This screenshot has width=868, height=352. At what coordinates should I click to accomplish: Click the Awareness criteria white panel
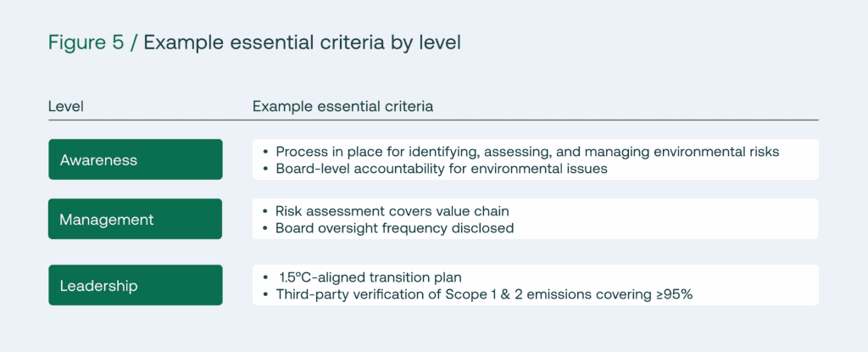tap(536, 159)
